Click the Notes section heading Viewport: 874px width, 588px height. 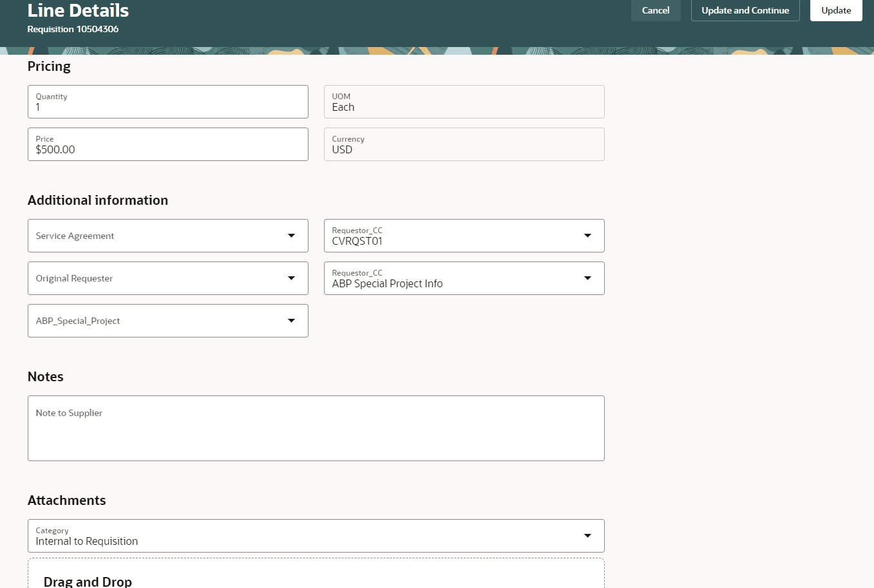[46, 377]
